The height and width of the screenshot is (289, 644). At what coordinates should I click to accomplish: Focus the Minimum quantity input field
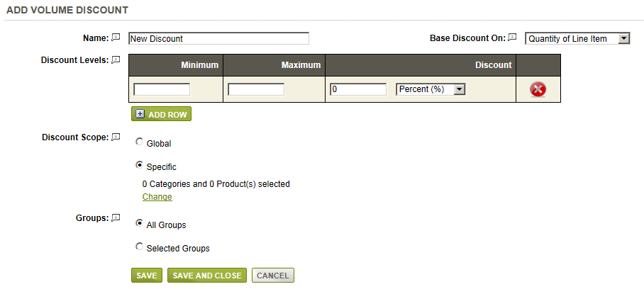pos(162,89)
